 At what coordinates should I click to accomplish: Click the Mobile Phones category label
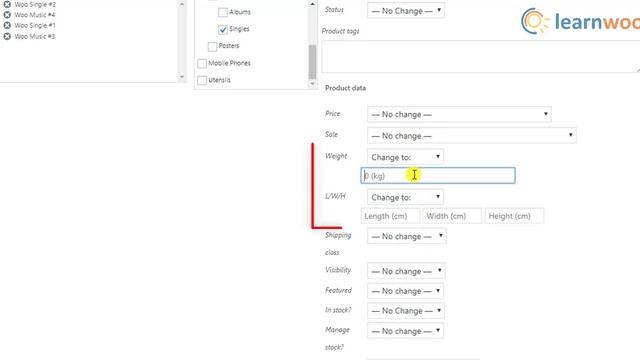coord(229,63)
